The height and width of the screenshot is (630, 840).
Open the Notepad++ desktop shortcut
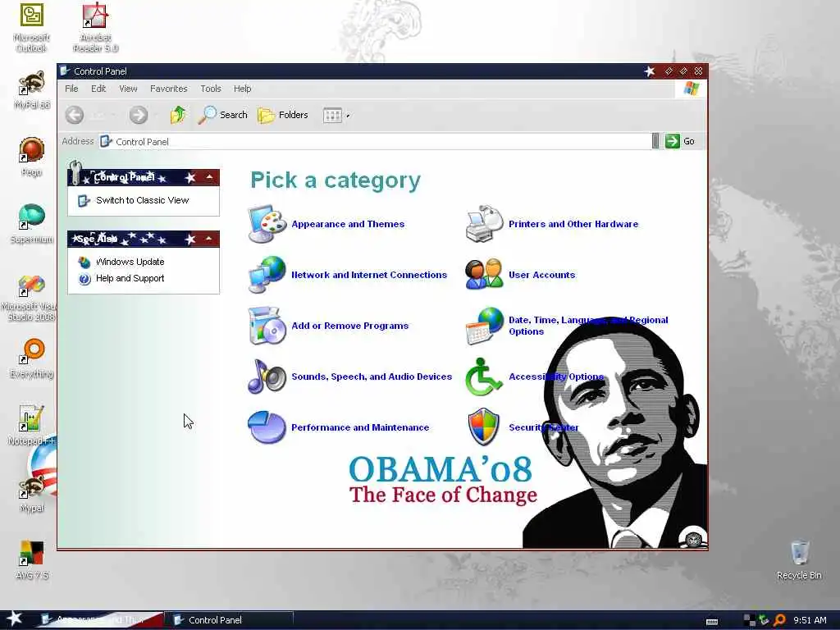32,425
